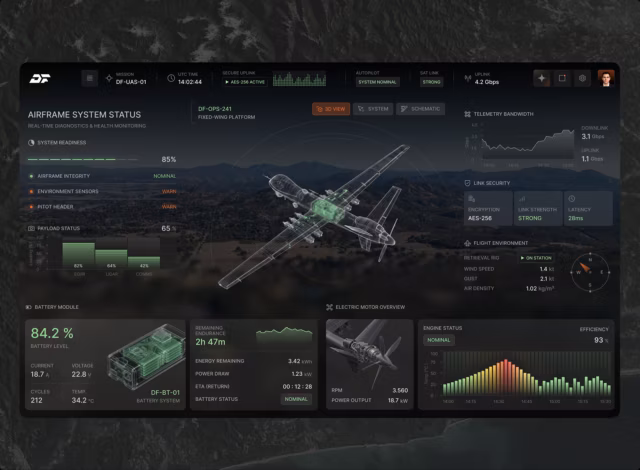Image resolution: width=640 pixels, height=470 pixels.
Task: Click the DF-OPS-241 platform label
Action: 215,109
